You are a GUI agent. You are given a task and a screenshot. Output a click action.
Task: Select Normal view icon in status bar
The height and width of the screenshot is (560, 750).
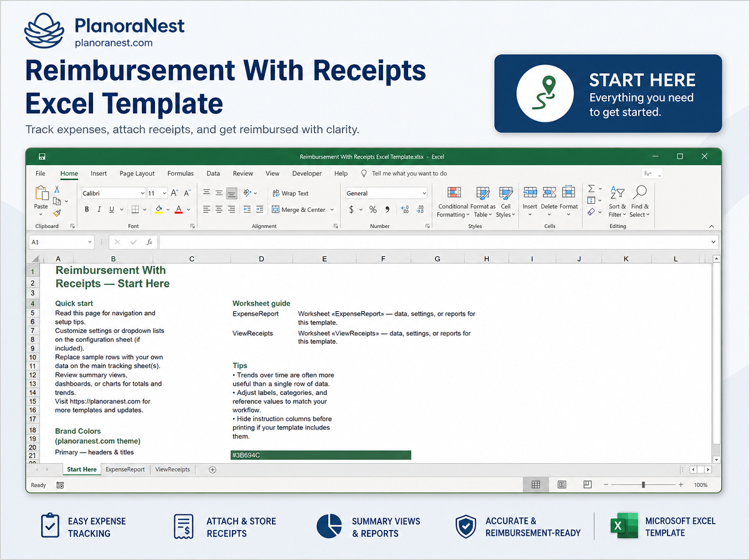pos(536,484)
